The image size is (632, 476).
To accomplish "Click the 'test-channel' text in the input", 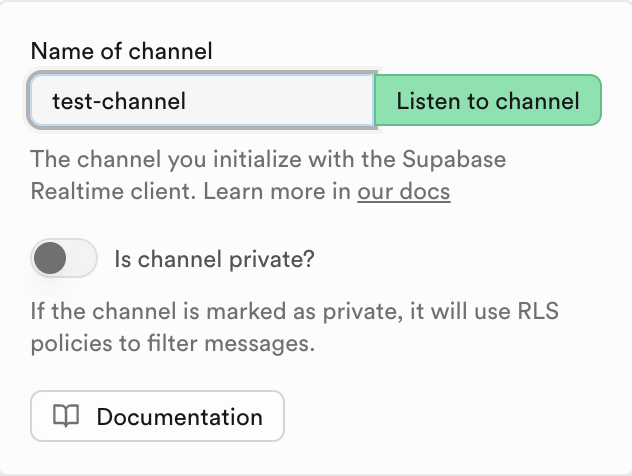I will point(118,101).
